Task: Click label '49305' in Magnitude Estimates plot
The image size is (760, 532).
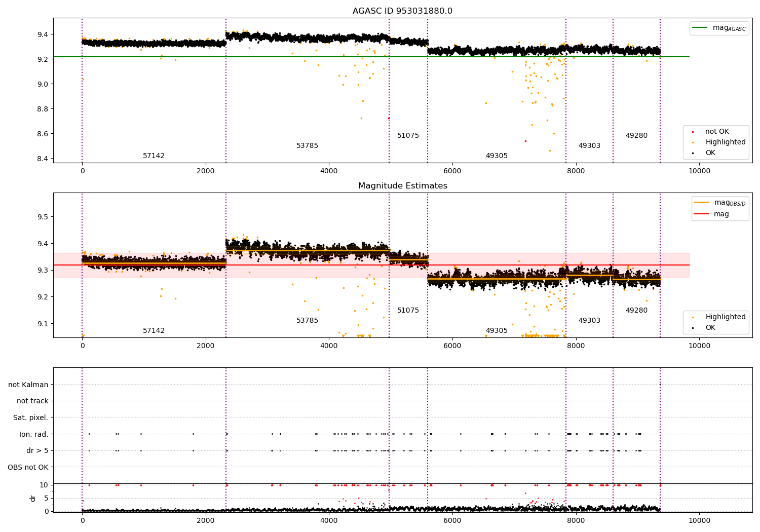Action: 497,331
